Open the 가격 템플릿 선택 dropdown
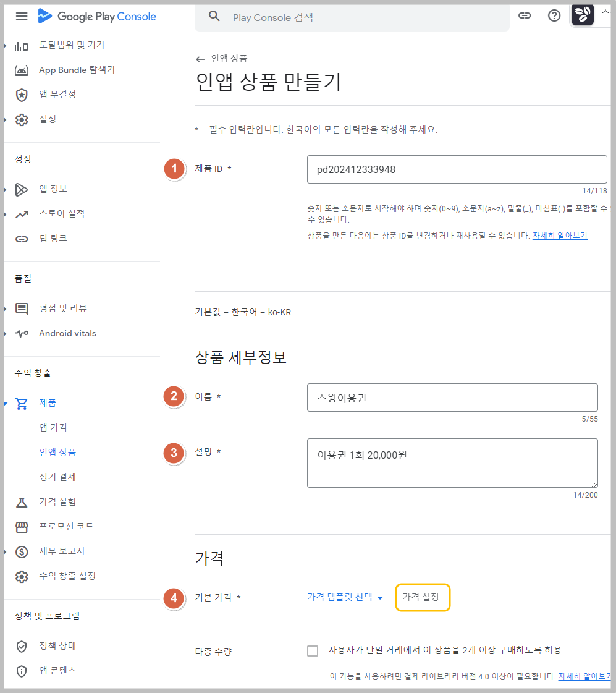The image size is (616, 693). tap(345, 597)
